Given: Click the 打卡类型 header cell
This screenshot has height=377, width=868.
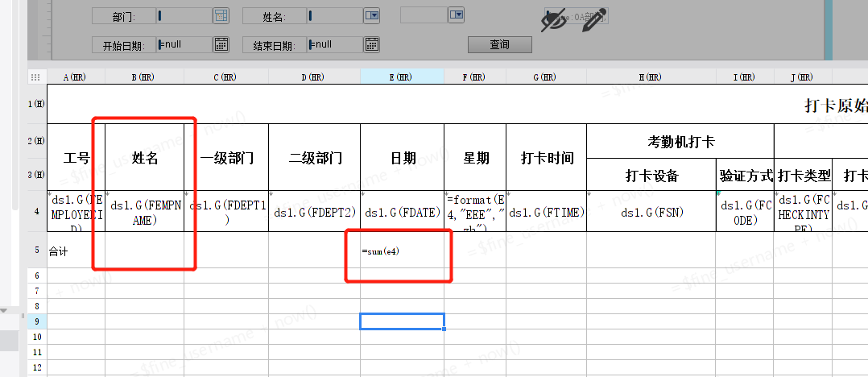Looking at the screenshot, I should coord(802,174).
